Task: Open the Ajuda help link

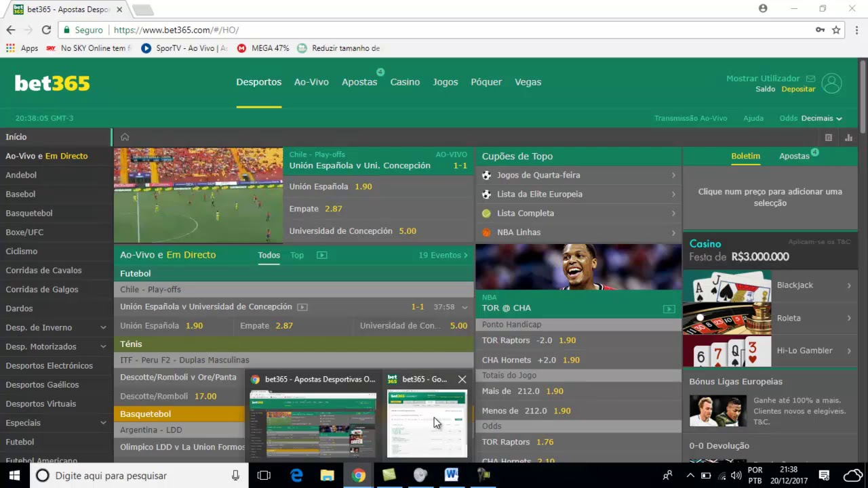Action: coord(753,118)
